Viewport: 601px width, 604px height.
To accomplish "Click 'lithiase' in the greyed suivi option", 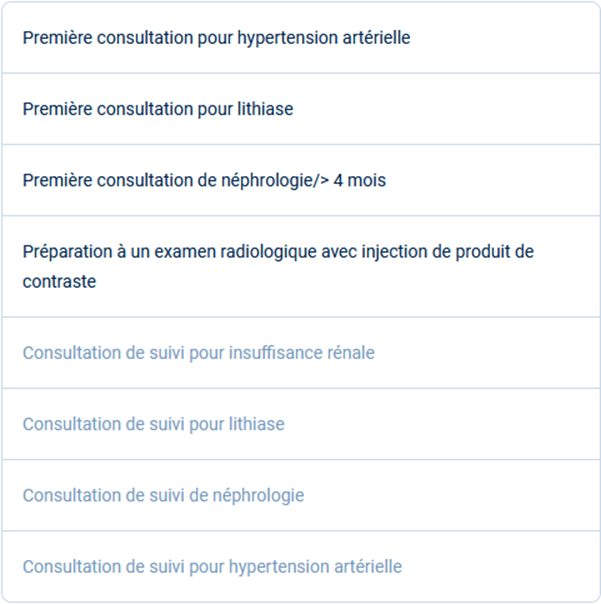I will coord(257,424).
